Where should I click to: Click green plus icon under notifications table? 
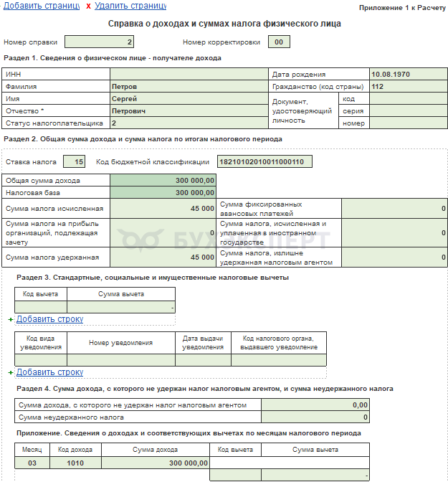pyautogui.click(x=11, y=372)
